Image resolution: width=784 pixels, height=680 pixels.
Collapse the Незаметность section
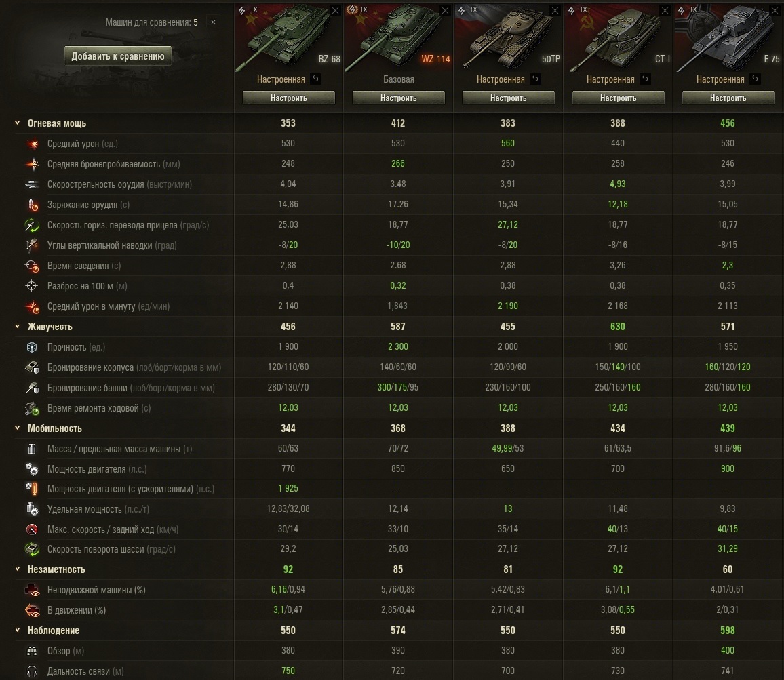coord(17,569)
